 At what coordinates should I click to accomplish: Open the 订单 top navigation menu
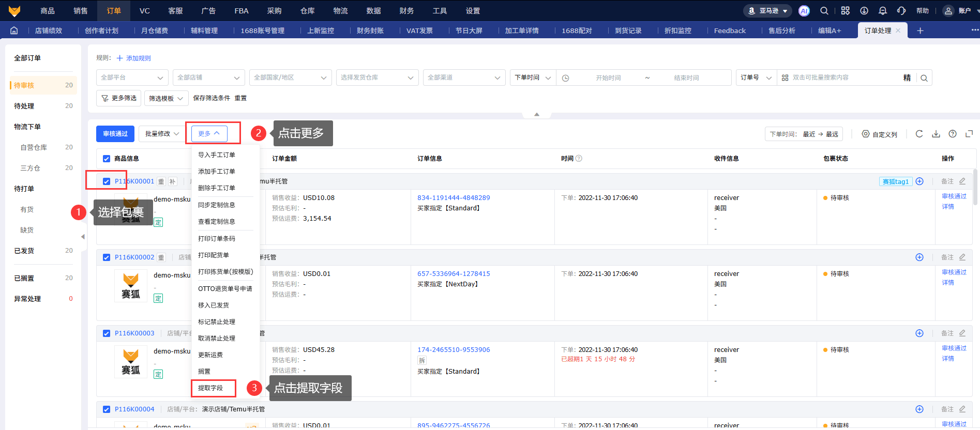114,11
